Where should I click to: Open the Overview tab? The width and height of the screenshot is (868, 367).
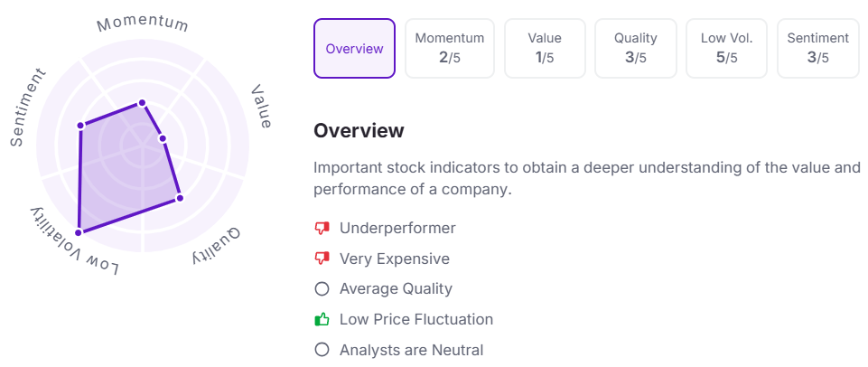pos(354,49)
